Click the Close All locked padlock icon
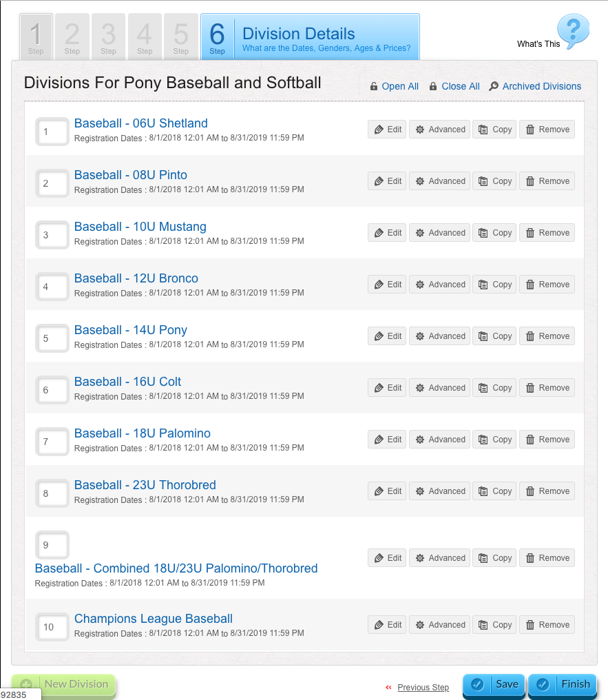This screenshot has height=700, width=608. coord(433,86)
